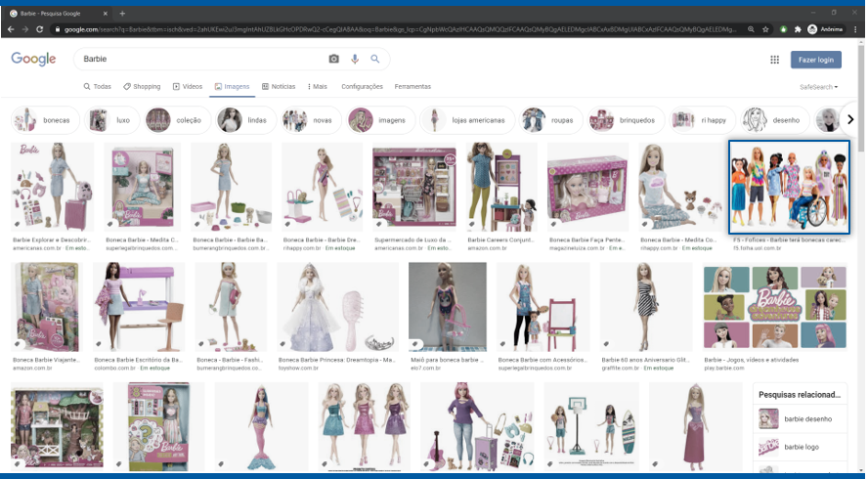Viewport: 868px width, 479px height.
Task: Filter by roupas chip
Action: point(550,120)
